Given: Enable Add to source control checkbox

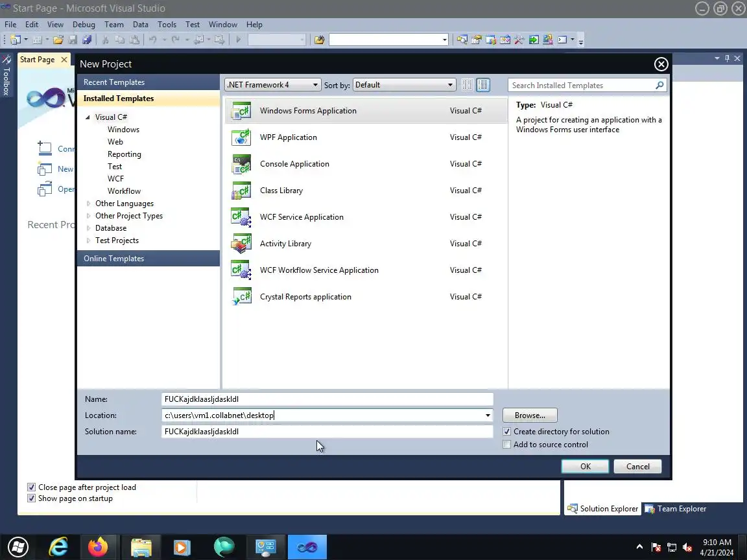Looking at the screenshot, I should (x=507, y=444).
